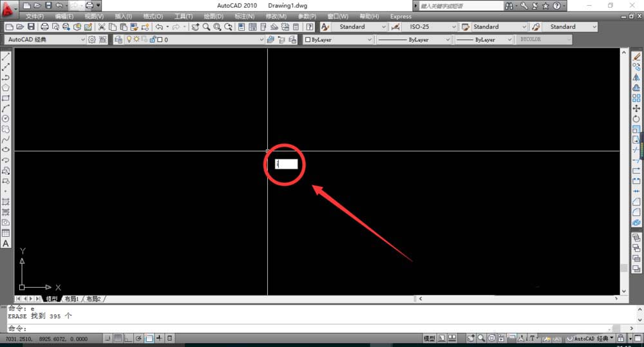
Task: Click the AutoCAD 经典 workspace switcher in status bar
Action: click(x=591, y=339)
